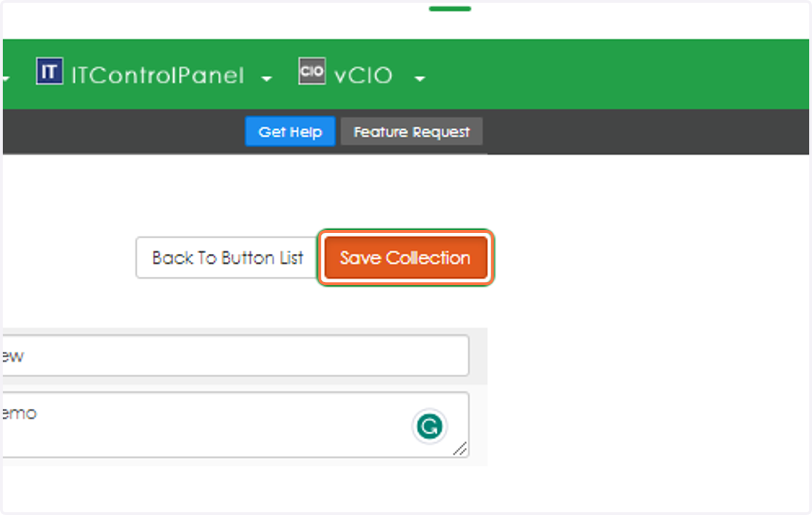The image size is (812, 515).
Task: Open the ITControlPanel menu
Action: [x=157, y=75]
